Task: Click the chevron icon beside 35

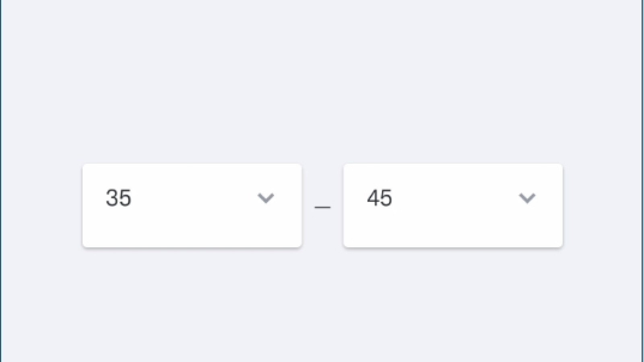Action: (266, 198)
